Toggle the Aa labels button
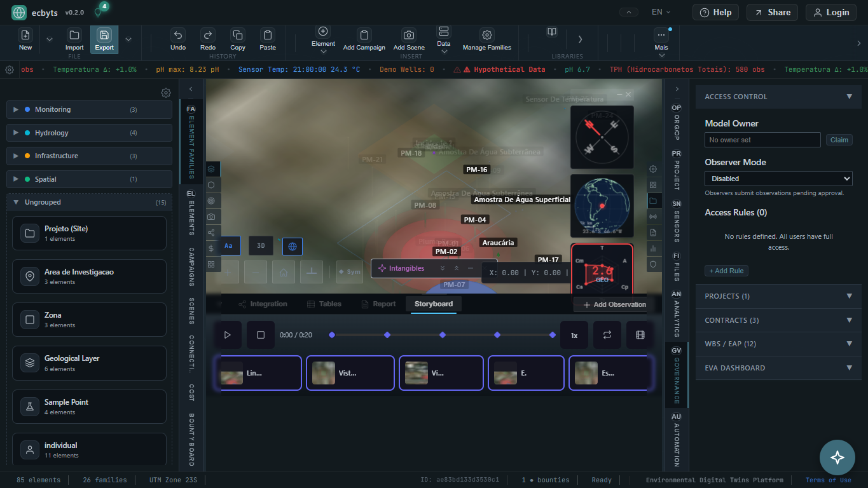Image resolution: width=868 pixels, height=488 pixels. (229, 245)
